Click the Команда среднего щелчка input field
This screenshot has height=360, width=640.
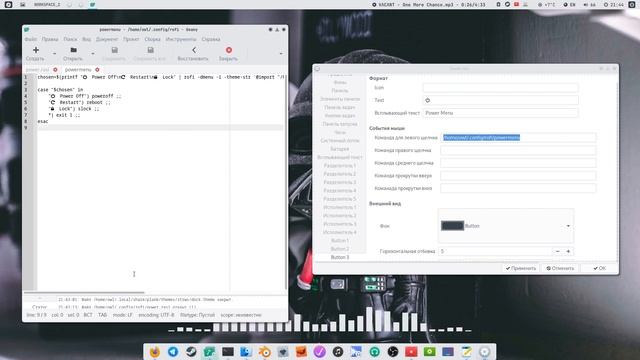tap(518, 163)
